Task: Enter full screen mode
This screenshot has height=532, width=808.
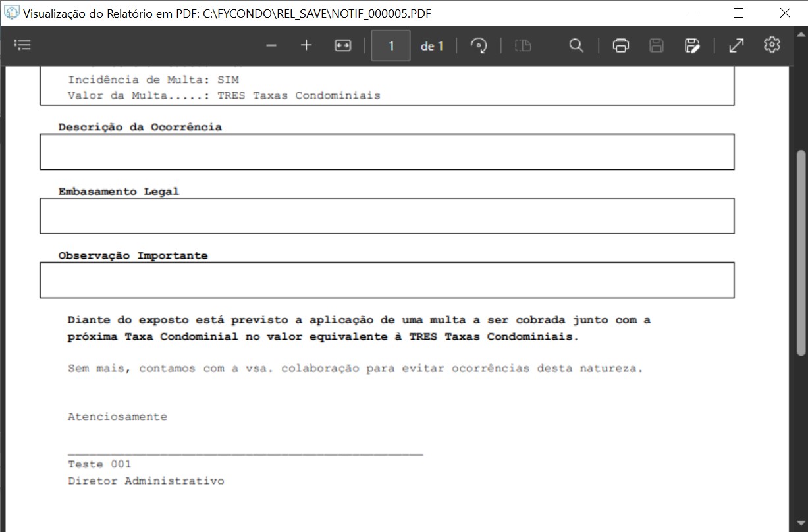Action: pyautogui.click(x=736, y=45)
